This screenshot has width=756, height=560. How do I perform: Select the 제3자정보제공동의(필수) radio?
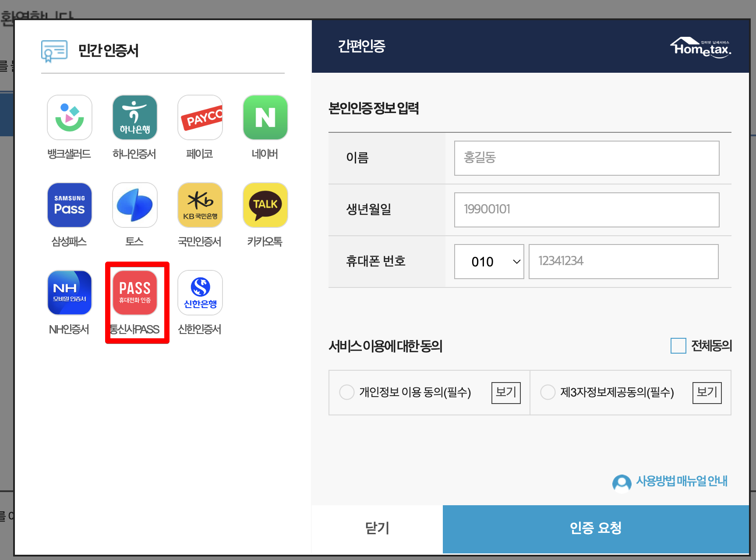pyautogui.click(x=548, y=392)
